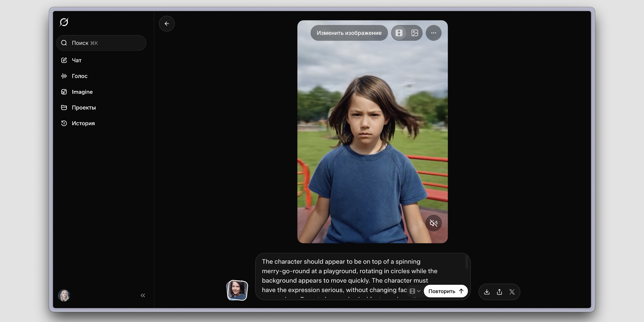Download the generated video

(x=487, y=292)
